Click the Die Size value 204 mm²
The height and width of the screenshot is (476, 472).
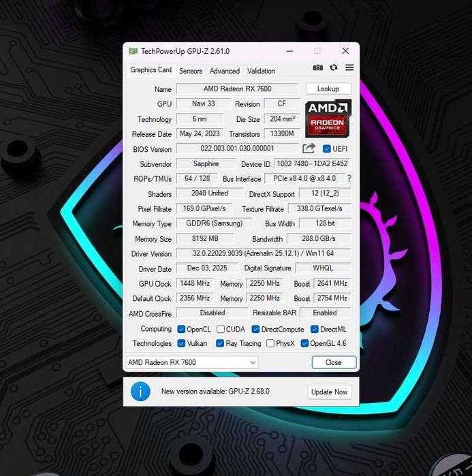tap(282, 118)
